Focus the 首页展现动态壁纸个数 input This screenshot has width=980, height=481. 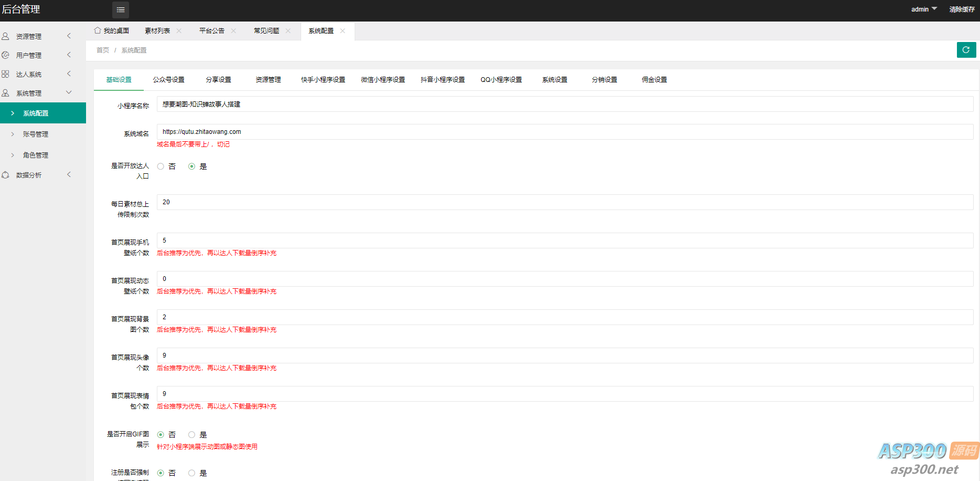point(565,279)
